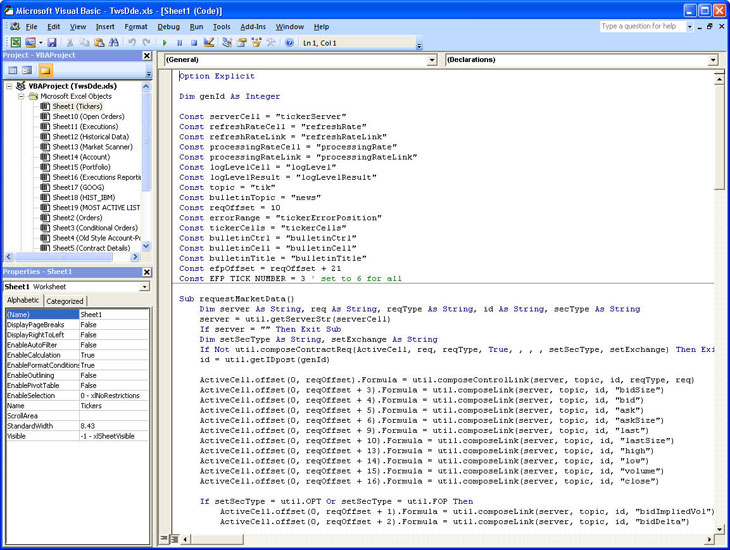Open the View menu
Viewport: 730px width, 550px height.
tap(78, 27)
